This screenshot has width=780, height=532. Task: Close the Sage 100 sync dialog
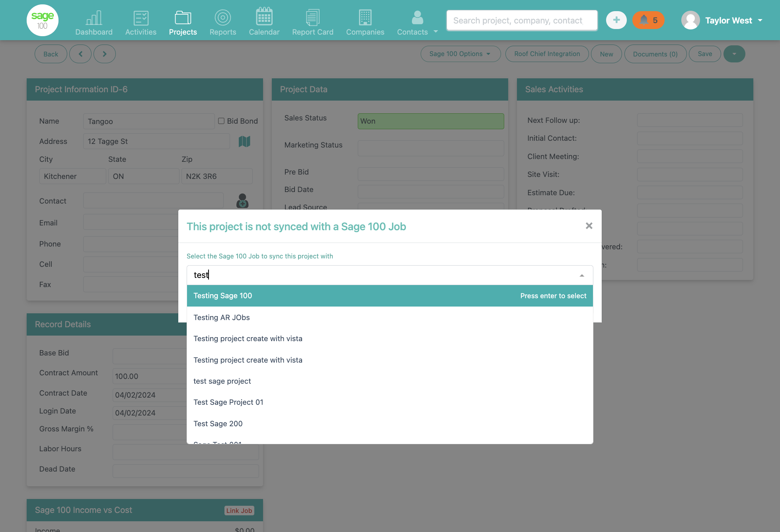pos(589,226)
